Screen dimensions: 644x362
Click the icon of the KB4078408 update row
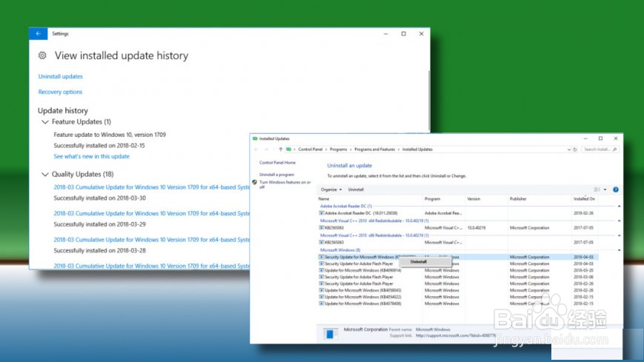point(322,304)
